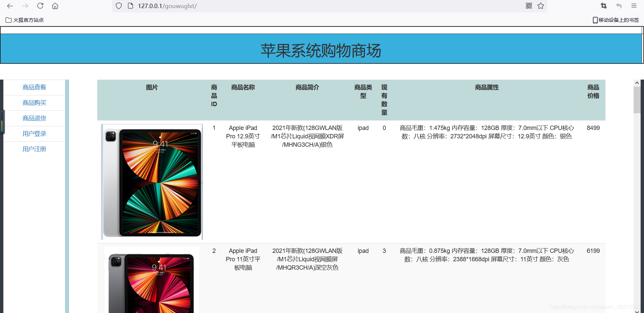Click the description ending in 深空灰色
The width and height of the screenshot is (644, 313).
pyautogui.click(x=307, y=259)
